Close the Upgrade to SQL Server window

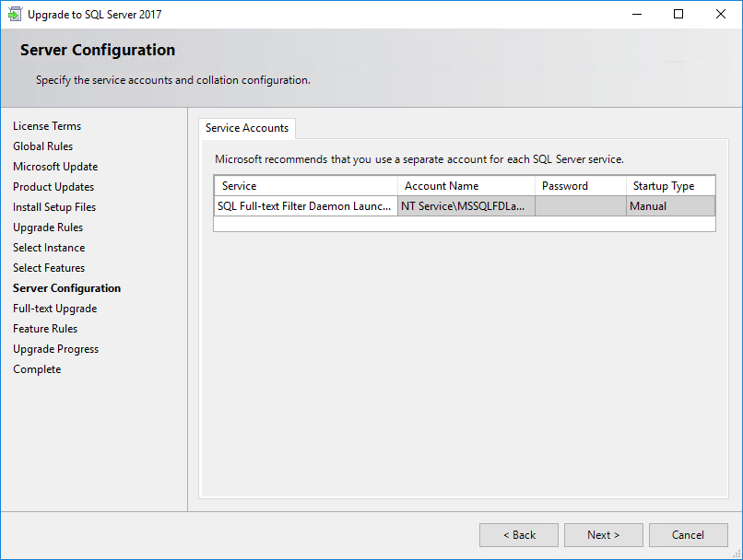[x=721, y=14]
